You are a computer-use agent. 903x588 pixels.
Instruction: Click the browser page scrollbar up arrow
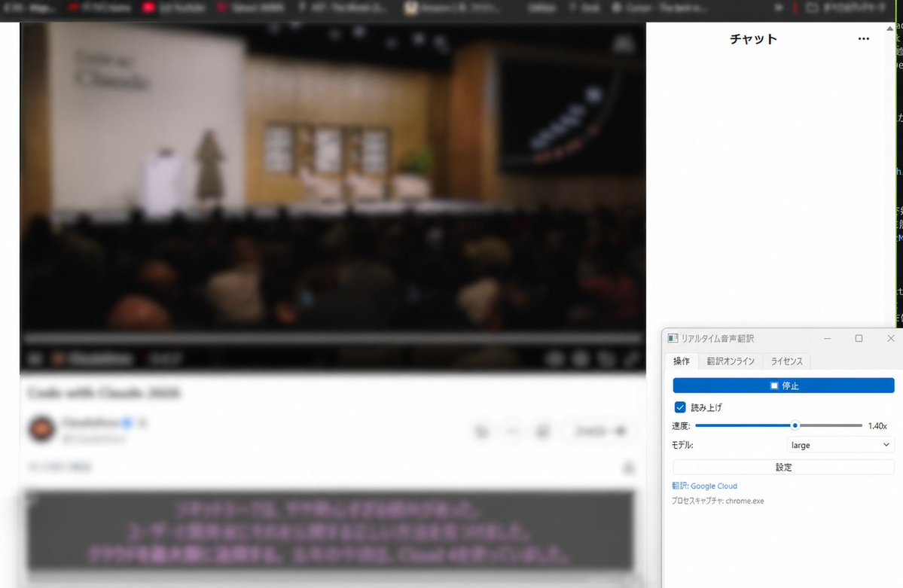889,28
